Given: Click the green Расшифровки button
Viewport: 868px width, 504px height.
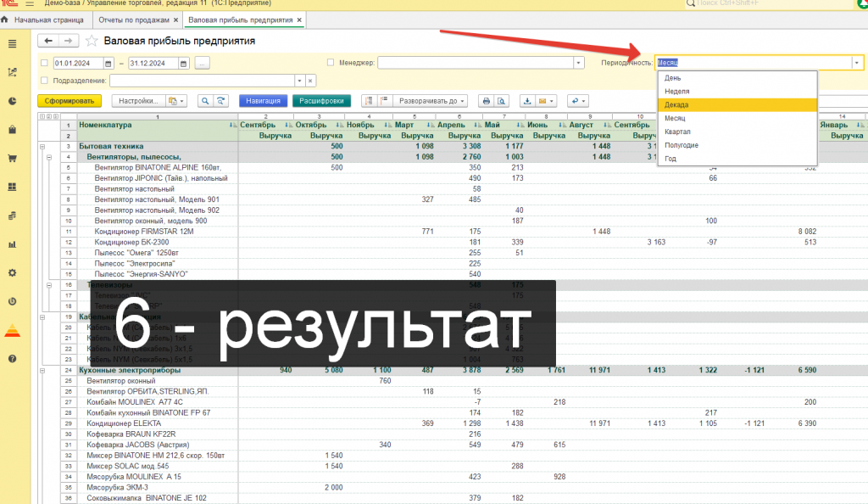Looking at the screenshot, I should (x=321, y=101).
